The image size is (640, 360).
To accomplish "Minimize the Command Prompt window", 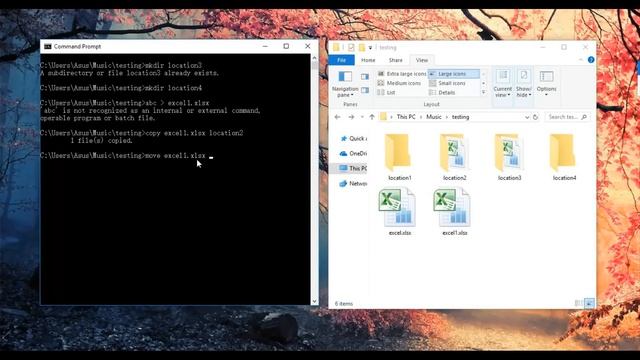I will (265, 47).
